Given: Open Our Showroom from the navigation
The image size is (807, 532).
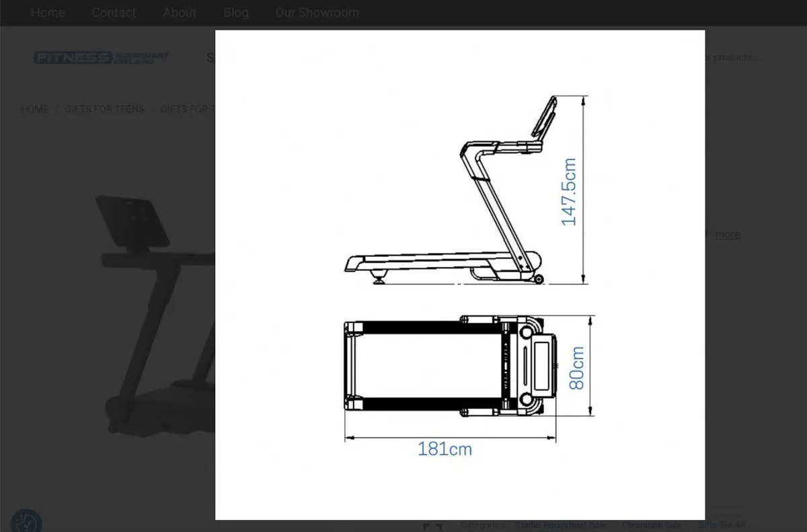Looking at the screenshot, I should (317, 13).
